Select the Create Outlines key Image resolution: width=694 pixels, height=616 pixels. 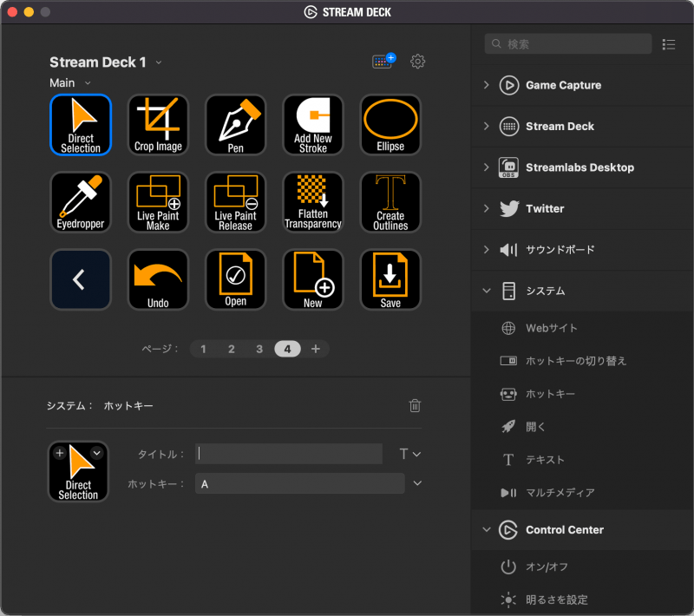[x=390, y=202]
